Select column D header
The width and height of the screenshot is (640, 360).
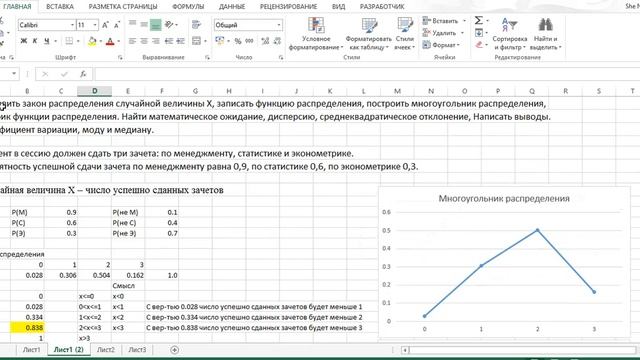coord(94,91)
